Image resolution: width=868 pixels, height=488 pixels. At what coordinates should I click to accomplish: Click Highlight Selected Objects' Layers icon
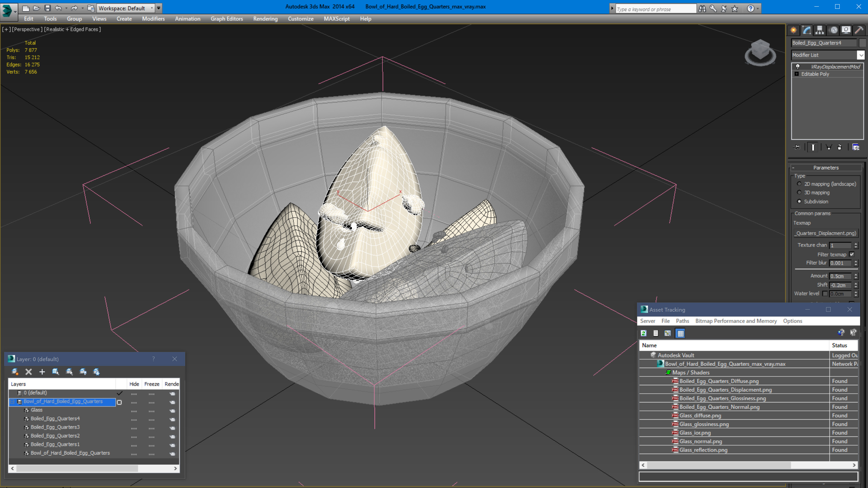(x=69, y=372)
